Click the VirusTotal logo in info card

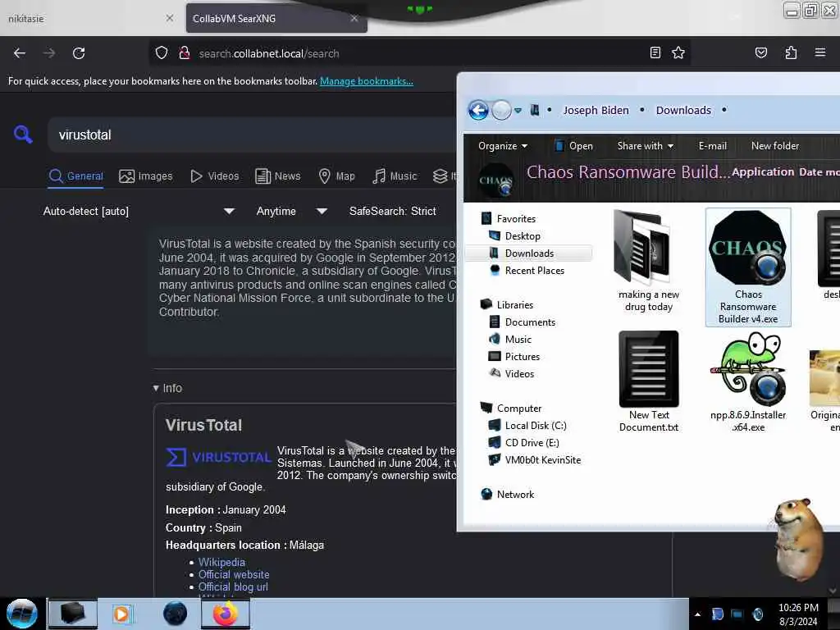pos(218,457)
